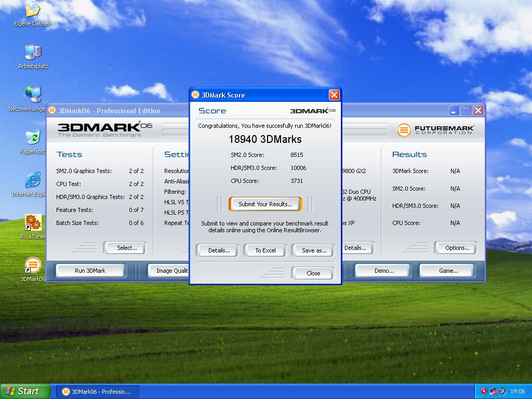Open the 3DMark06 desktop shortcut

(x=33, y=265)
